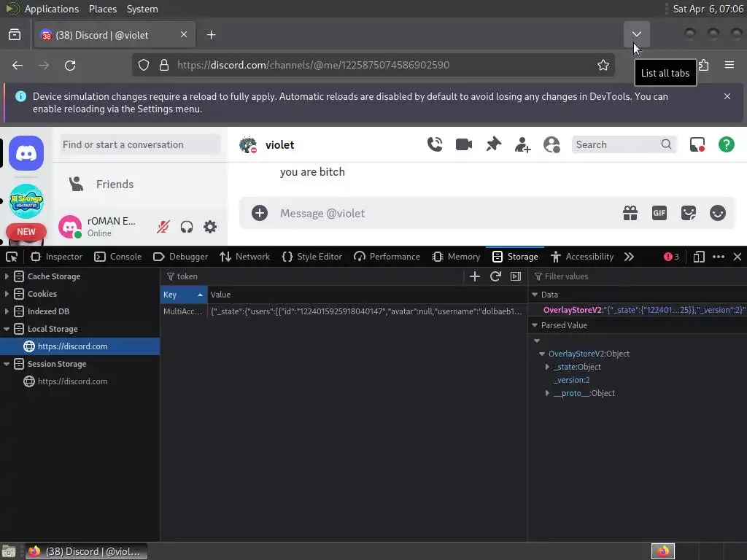
Task: Toggle the storage sidebar panel icon
Action: click(516, 276)
